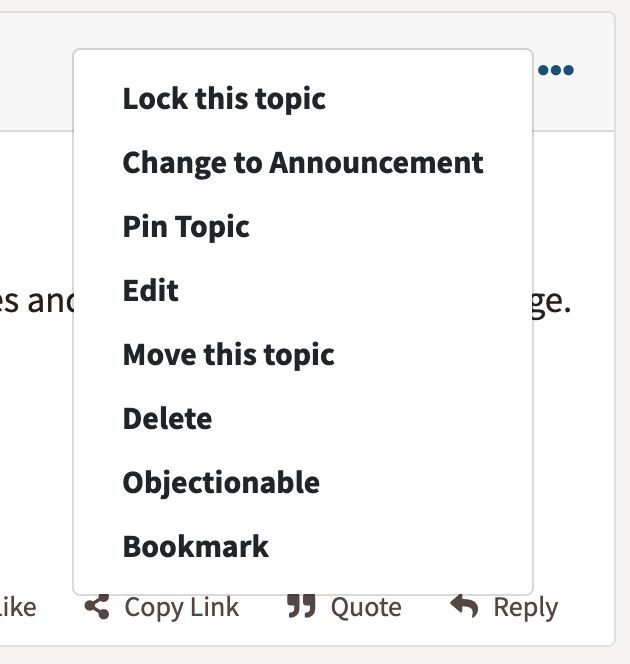Click the share icon beside Copy Link
The width and height of the screenshot is (630, 664).
click(97, 607)
